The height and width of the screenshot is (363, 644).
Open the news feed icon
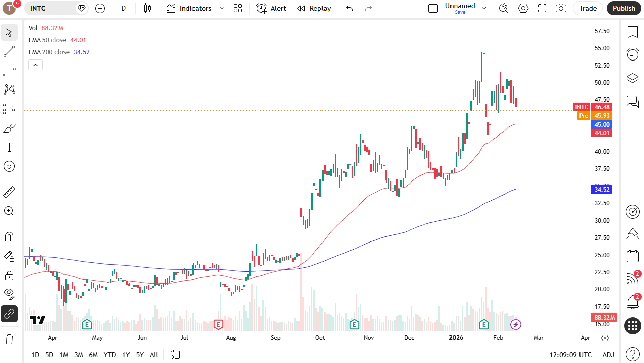tap(633, 278)
